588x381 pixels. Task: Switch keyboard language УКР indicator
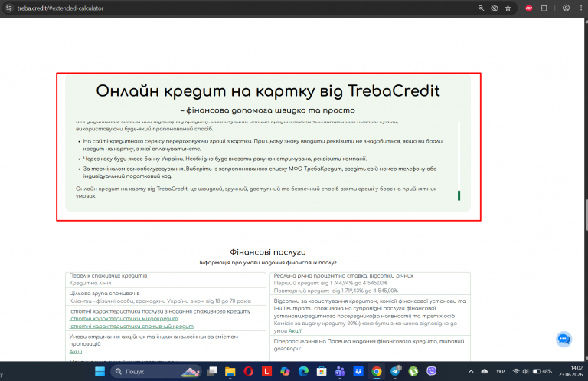[500, 371]
